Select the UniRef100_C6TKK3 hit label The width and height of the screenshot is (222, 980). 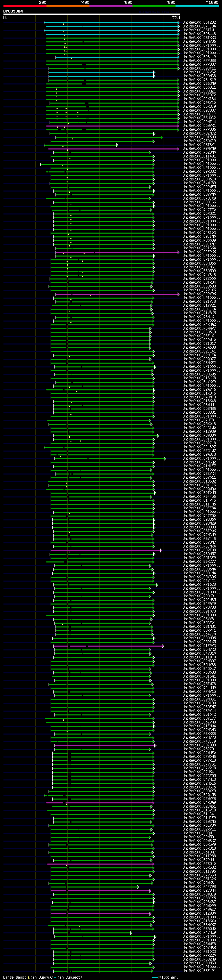point(199,38)
